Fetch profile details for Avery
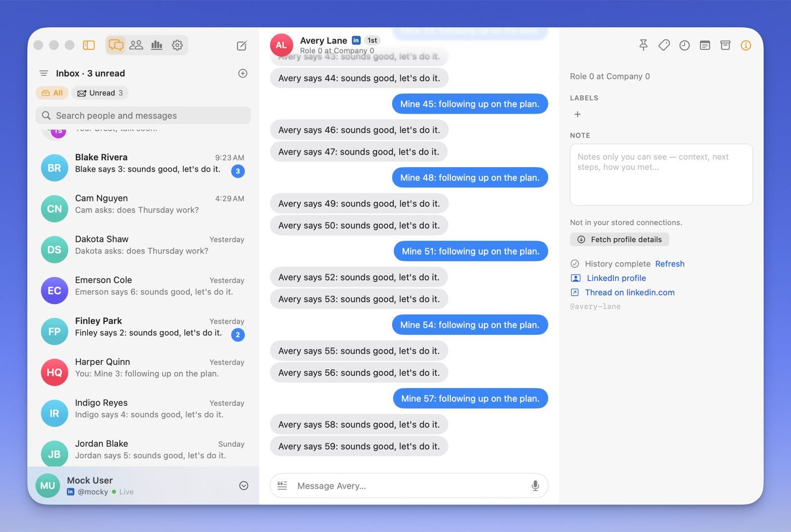 click(619, 239)
